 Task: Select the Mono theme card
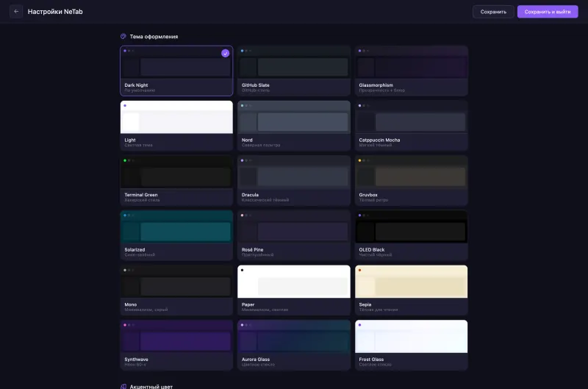click(176, 290)
